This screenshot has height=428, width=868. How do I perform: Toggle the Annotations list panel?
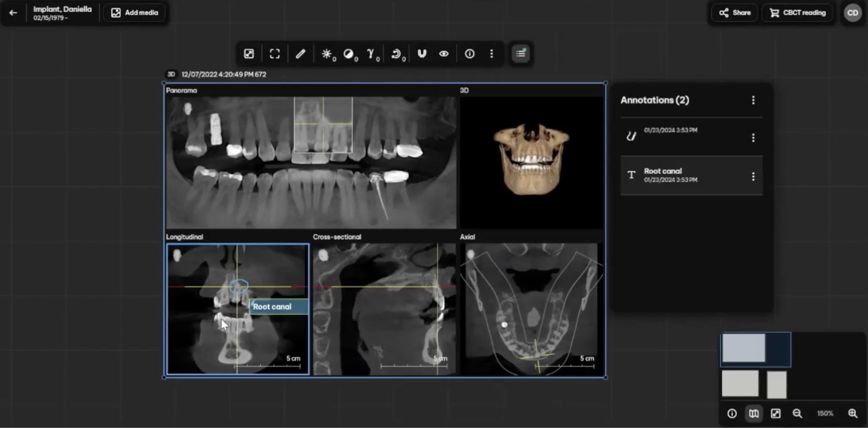click(520, 53)
